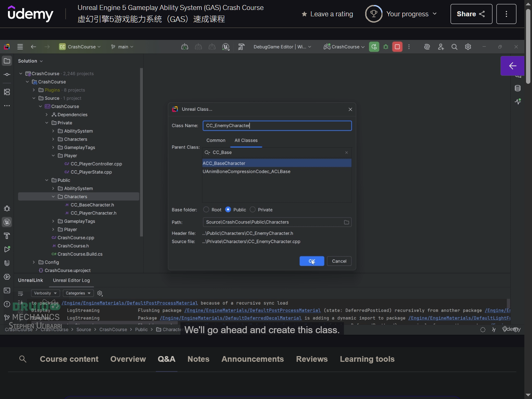Click the red Stop button in toolbar
Image resolution: width=532 pixels, height=399 pixels.
tap(397, 47)
